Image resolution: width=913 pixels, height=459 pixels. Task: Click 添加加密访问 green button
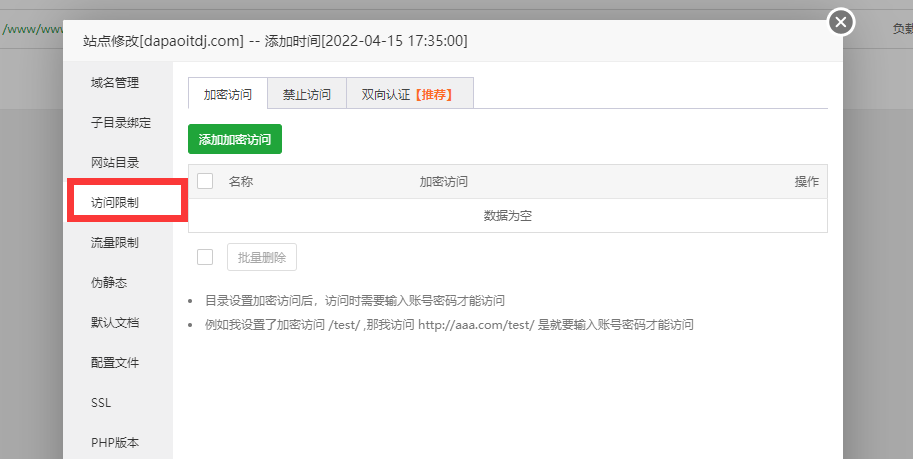pos(235,139)
